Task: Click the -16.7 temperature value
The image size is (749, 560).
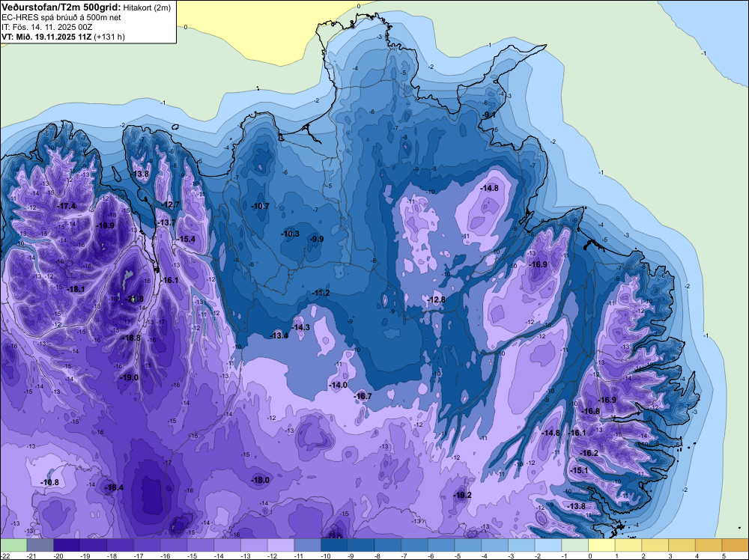Action: [363, 396]
